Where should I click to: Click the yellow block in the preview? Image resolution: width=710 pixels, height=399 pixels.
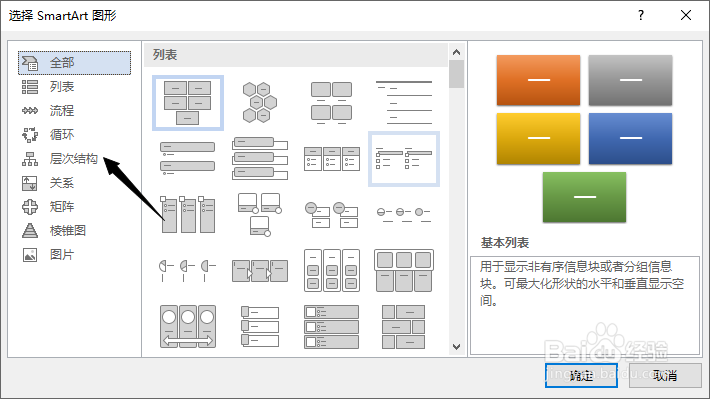tap(538, 139)
